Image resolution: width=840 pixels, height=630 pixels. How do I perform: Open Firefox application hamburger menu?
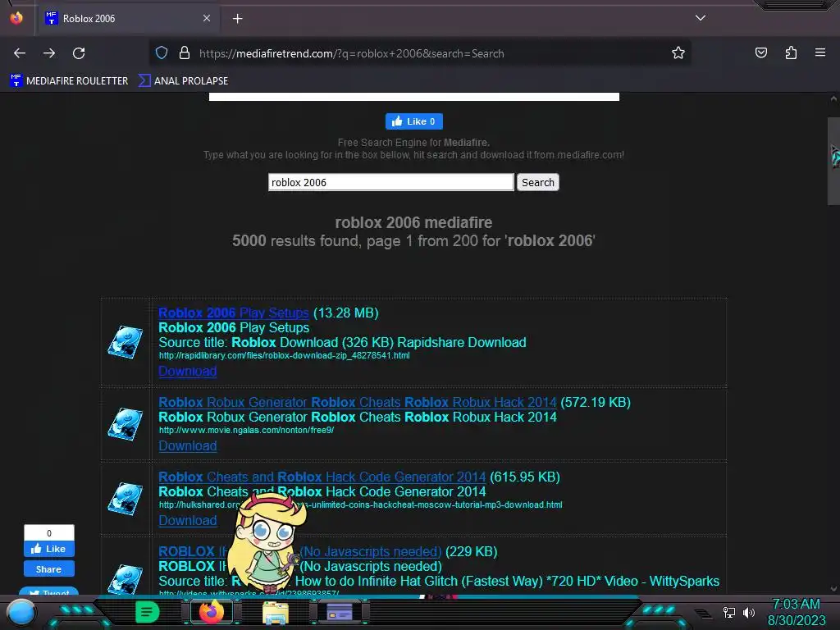(820, 53)
